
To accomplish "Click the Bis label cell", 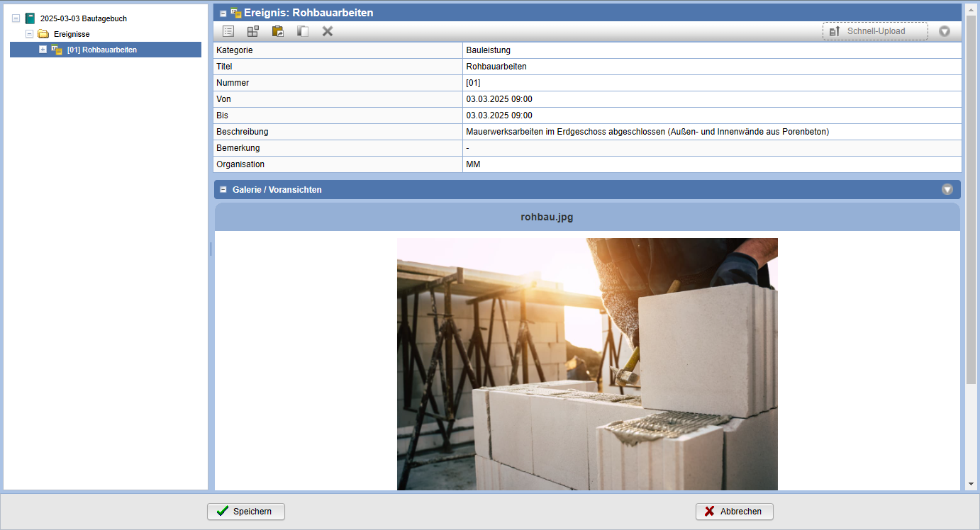I will 338,115.
